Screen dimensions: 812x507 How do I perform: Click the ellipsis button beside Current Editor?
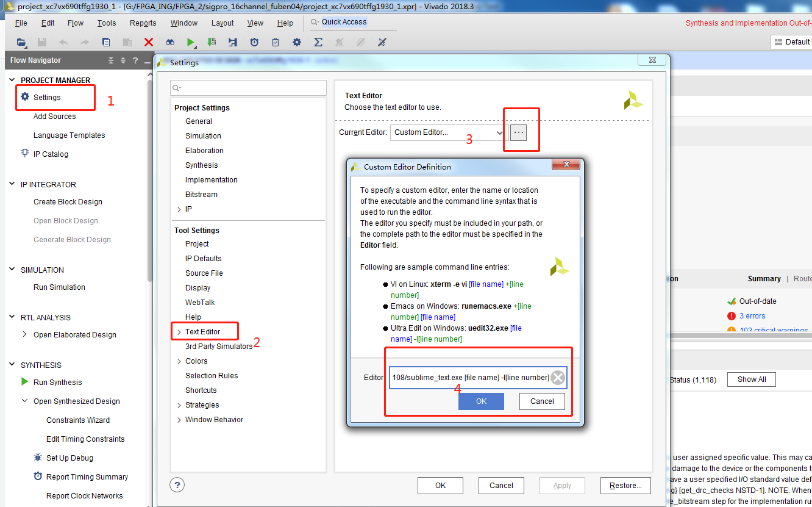click(518, 132)
